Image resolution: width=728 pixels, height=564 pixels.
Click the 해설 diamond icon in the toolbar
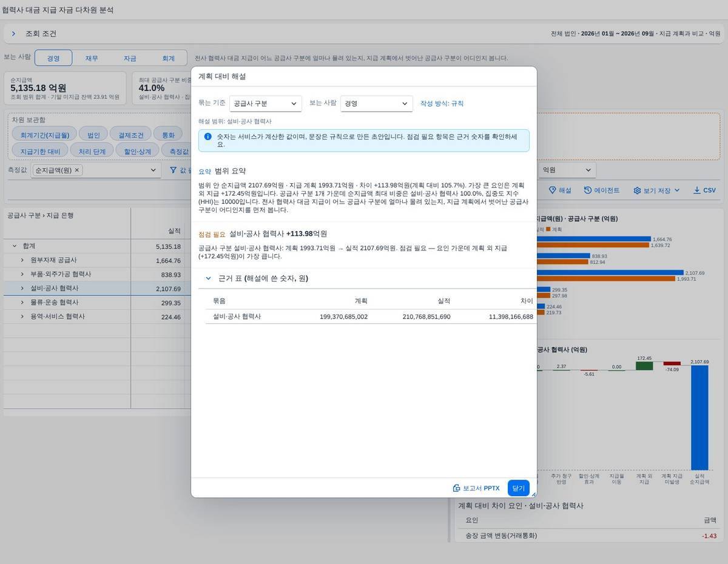coord(552,190)
